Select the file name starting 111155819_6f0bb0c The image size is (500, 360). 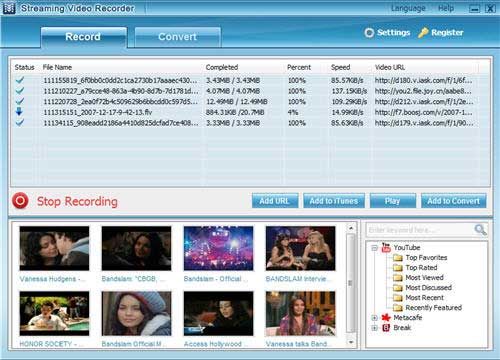click(x=120, y=80)
